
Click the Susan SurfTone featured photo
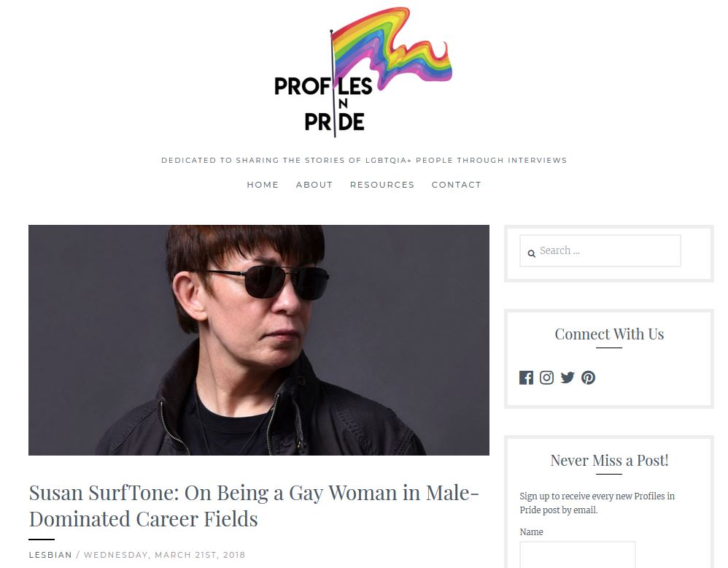tap(259, 340)
